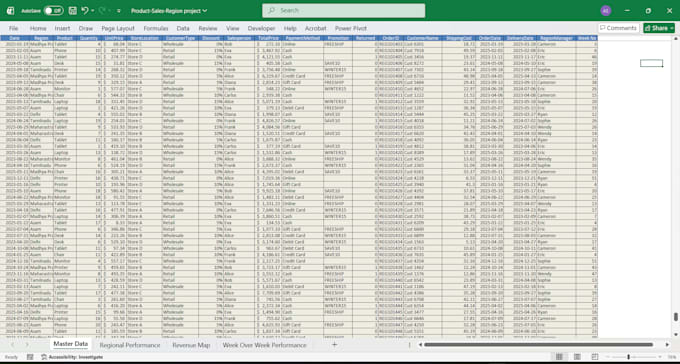Click vertical scrollbar down arrow
This screenshot has height=364, width=680.
(676, 334)
